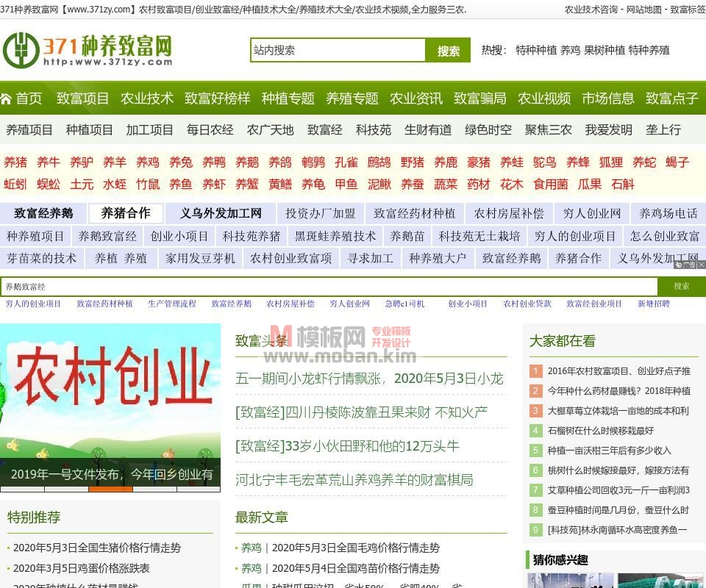Go to 每日农经 sub-navigation
Screen dimensions: 706x588
pos(210,130)
